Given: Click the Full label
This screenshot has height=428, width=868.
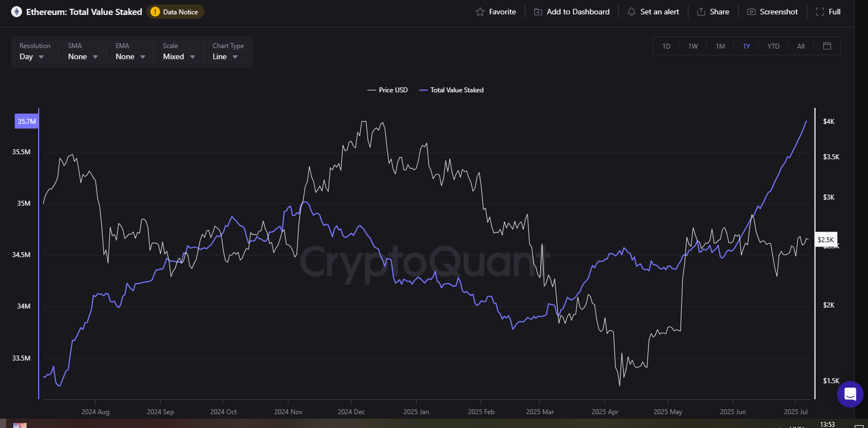Looking at the screenshot, I should tap(834, 12).
